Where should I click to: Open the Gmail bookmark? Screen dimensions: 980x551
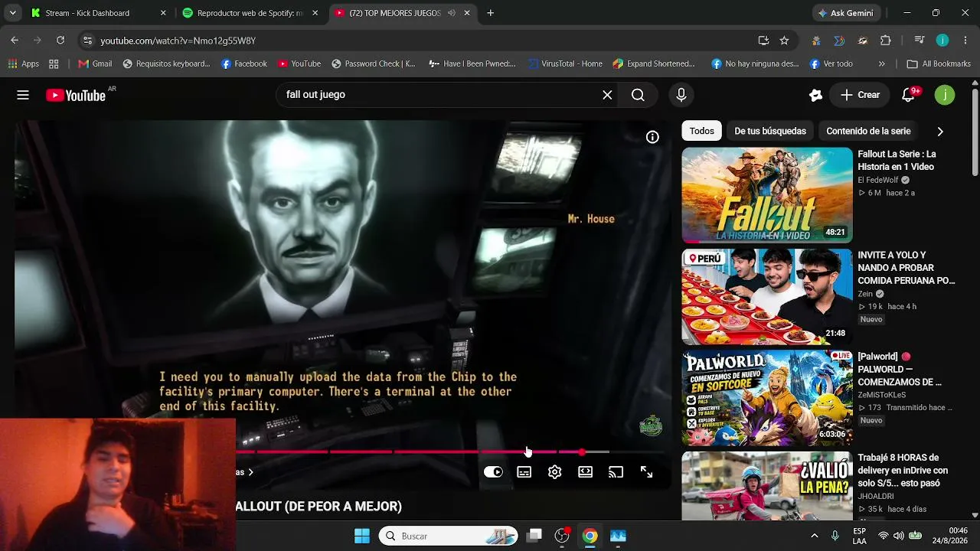tap(95, 64)
